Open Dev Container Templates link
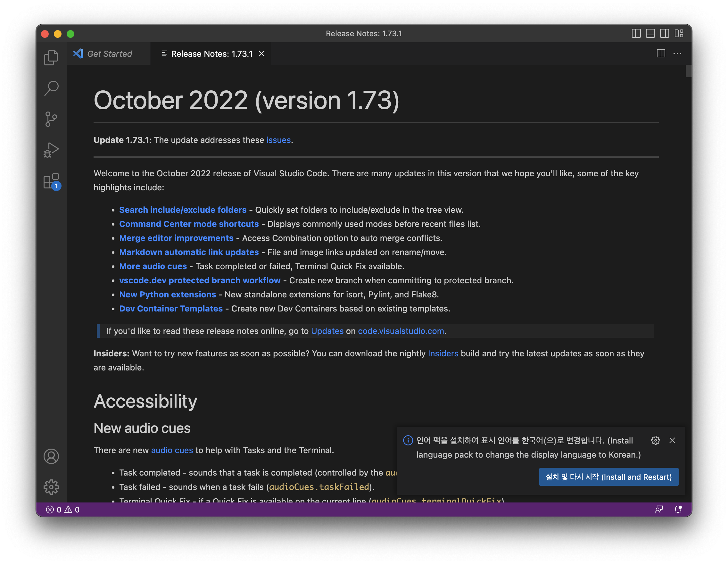This screenshot has height=564, width=728. tap(171, 309)
